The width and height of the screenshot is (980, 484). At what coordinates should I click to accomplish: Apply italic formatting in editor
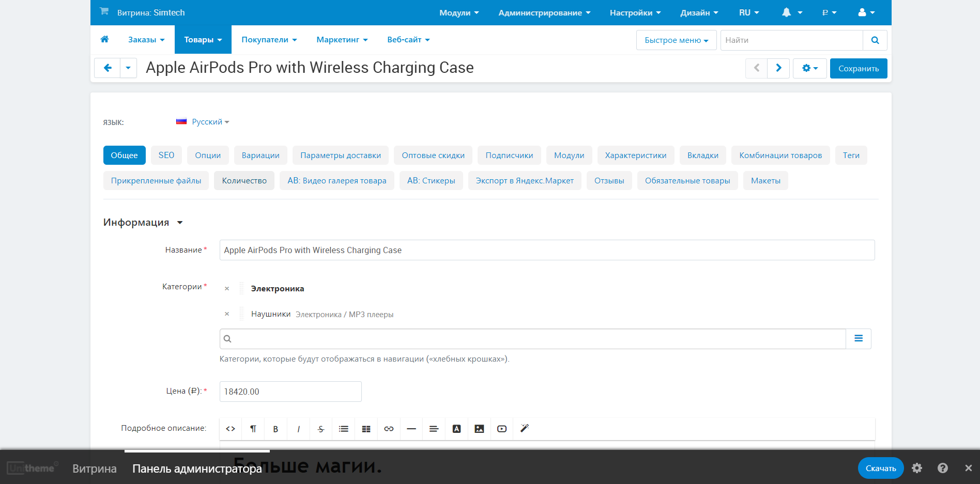[298, 429]
